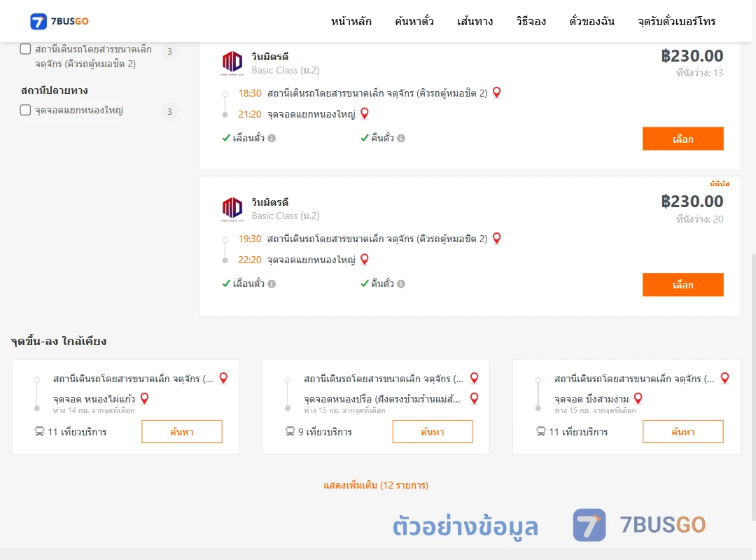Go to หน้าหลัก menu item
This screenshot has height=560, width=756.
point(351,21)
